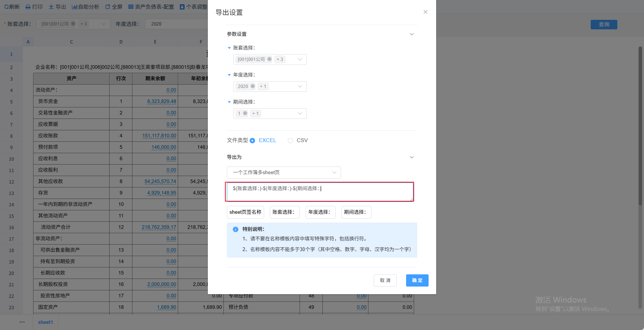Insert the sheet页签名称 variable
644x330 pixels.
[245, 212]
